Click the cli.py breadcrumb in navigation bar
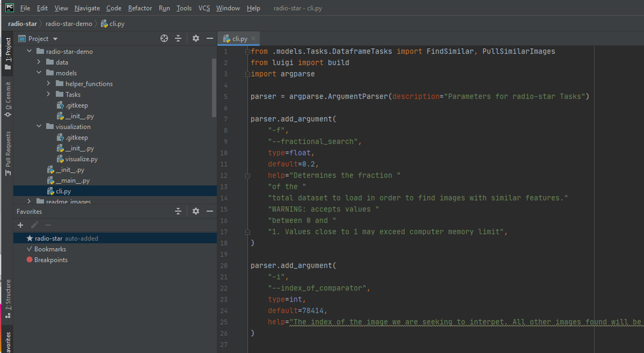This screenshot has width=644, height=353. pos(113,24)
